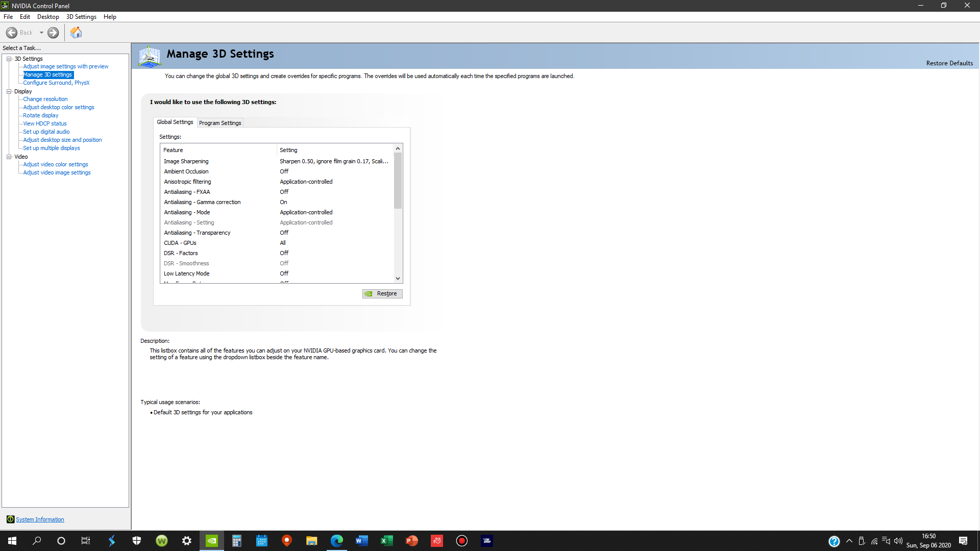Open the Edit menu
The width and height of the screenshot is (980, 551).
25,17
